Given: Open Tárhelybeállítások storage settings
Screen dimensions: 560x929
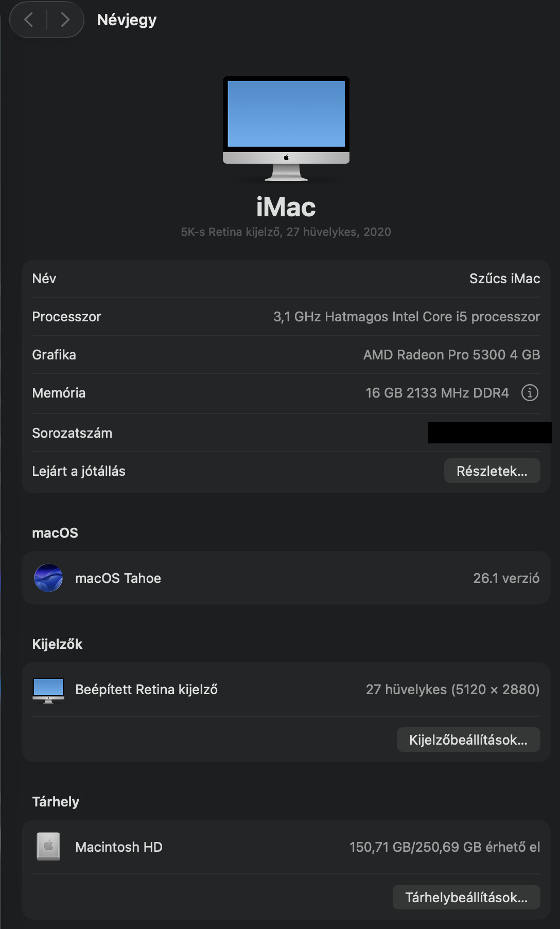Looking at the screenshot, I should click(x=466, y=898).
